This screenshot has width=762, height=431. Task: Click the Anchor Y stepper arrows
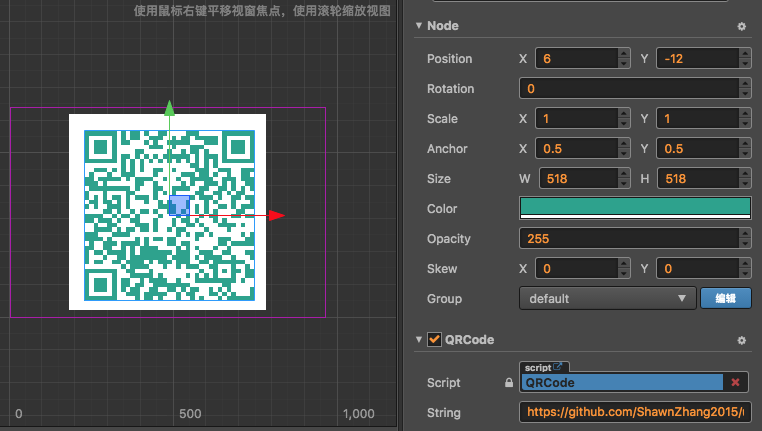(x=745, y=148)
